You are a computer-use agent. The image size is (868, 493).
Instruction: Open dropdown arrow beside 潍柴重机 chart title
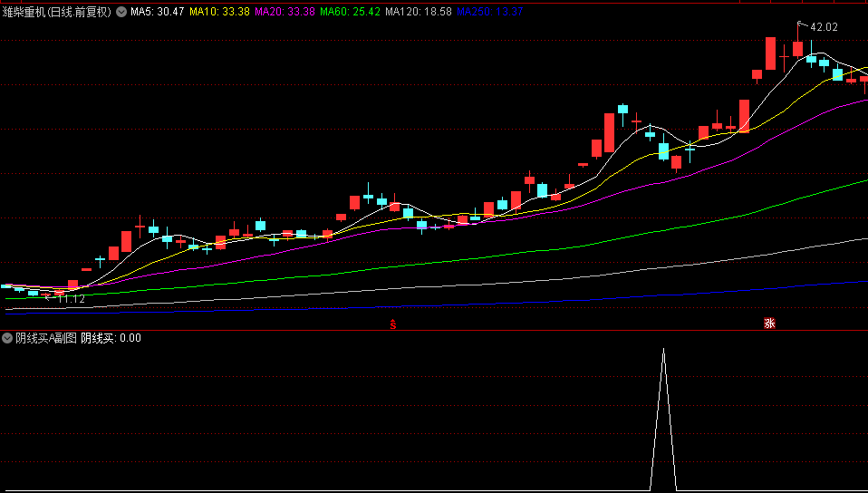[121, 13]
